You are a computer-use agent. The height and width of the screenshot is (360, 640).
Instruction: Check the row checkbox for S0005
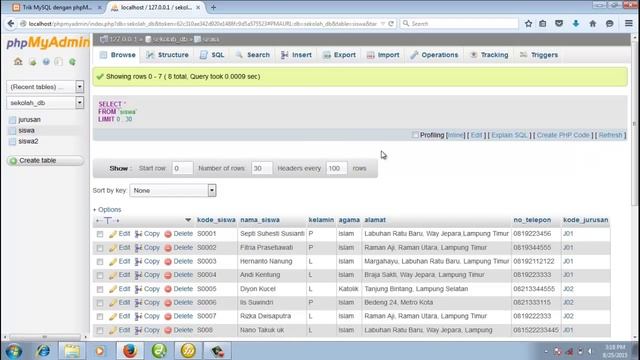click(x=100, y=289)
